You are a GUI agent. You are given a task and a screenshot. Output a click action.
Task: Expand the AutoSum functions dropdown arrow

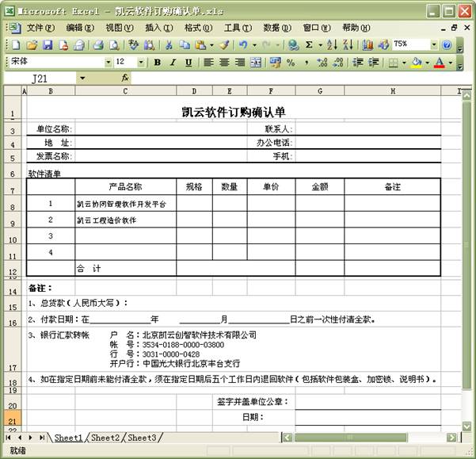coord(320,45)
